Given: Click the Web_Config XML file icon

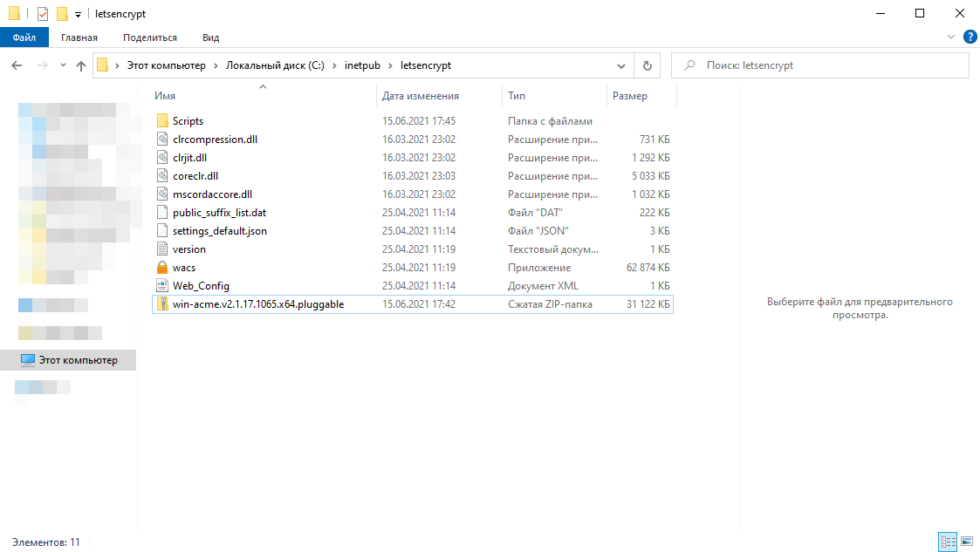Looking at the screenshot, I should pyautogui.click(x=162, y=286).
